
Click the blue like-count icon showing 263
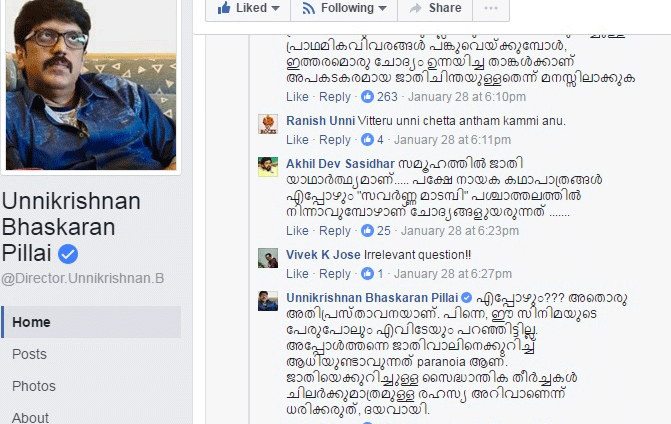[367, 97]
